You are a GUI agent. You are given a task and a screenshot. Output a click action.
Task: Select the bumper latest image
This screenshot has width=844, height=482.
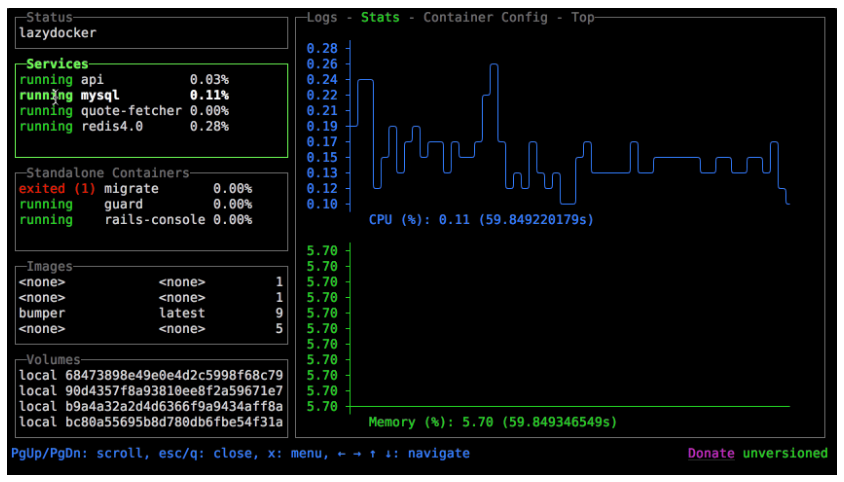[x=150, y=313]
